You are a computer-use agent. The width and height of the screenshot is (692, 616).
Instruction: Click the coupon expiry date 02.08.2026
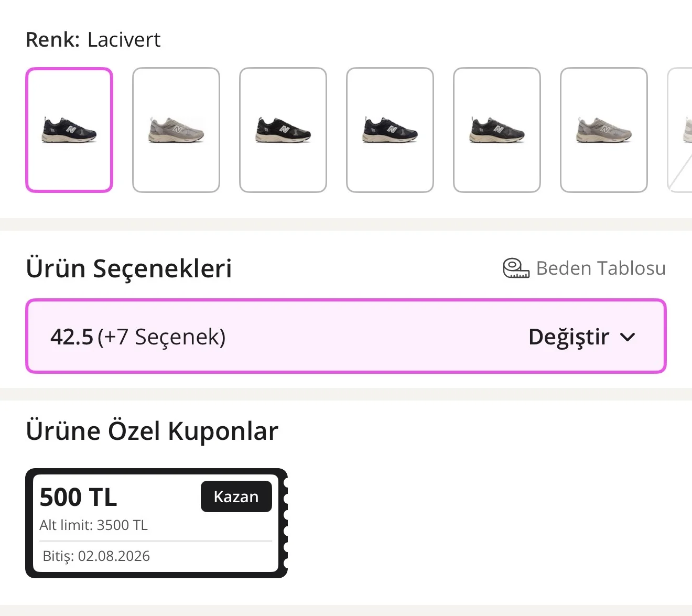click(x=114, y=556)
